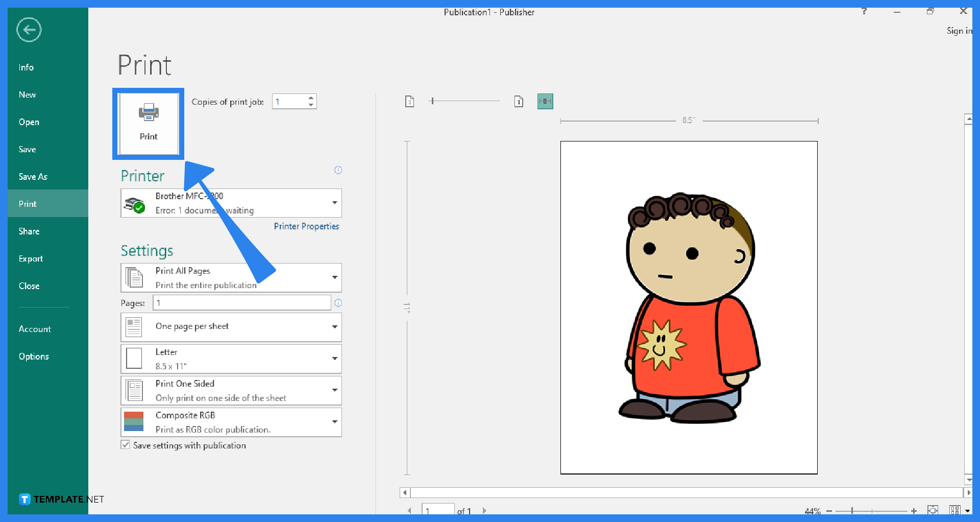Click the multi-page layout icon near zoom controls
The width and height of the screenshot is (980, 522).
(954, 510)
